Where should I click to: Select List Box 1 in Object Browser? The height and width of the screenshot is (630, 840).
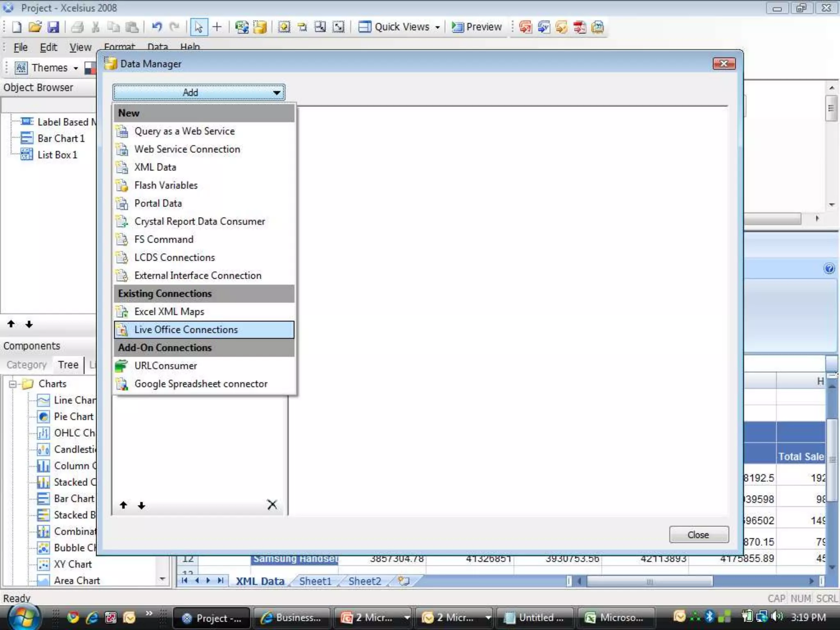pyautogui.click(x=57, y=155)
